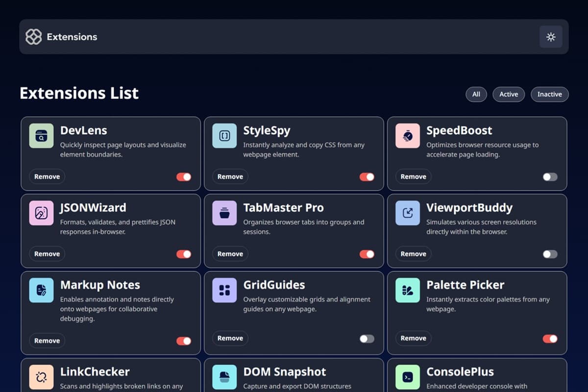Filter by Inactive extensions

click(550, 95)
